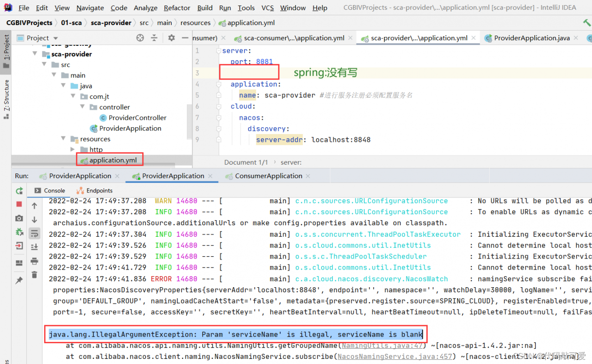Open NacosNamingService.java:457 stack trace link
592x364 pixels.
(x=396, y=356)
